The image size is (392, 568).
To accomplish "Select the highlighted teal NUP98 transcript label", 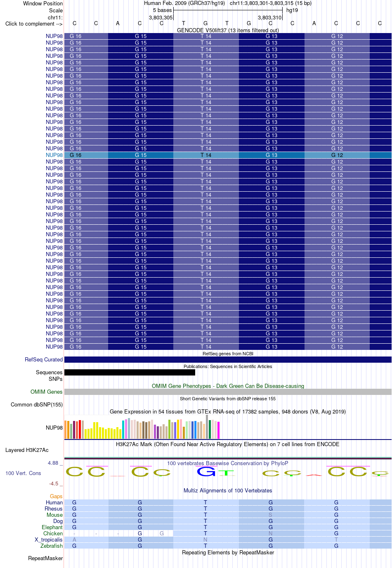I will pos(54,155).
